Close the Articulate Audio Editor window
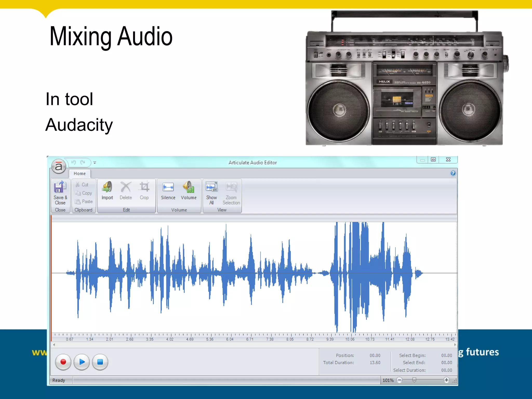Image resolution: width=532 pixels, height=399 pixels. point(448,159)
